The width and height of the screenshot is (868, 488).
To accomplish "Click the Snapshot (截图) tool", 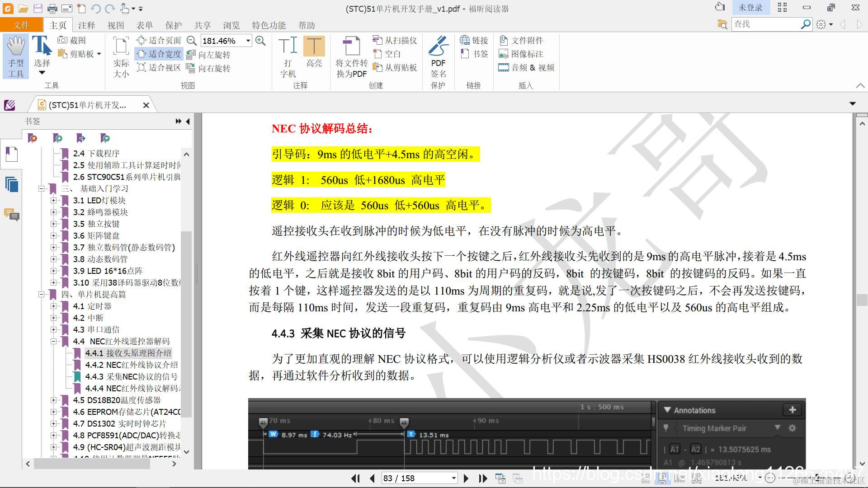I will coord(72,41).
